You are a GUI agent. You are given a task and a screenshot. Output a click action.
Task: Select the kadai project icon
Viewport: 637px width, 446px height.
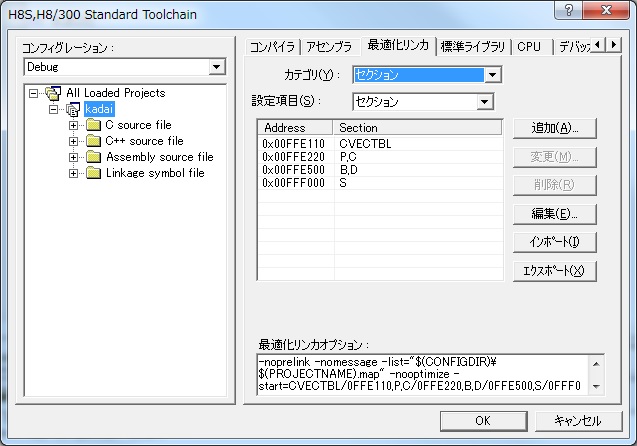pyautogui.click(x=72, y=109)
